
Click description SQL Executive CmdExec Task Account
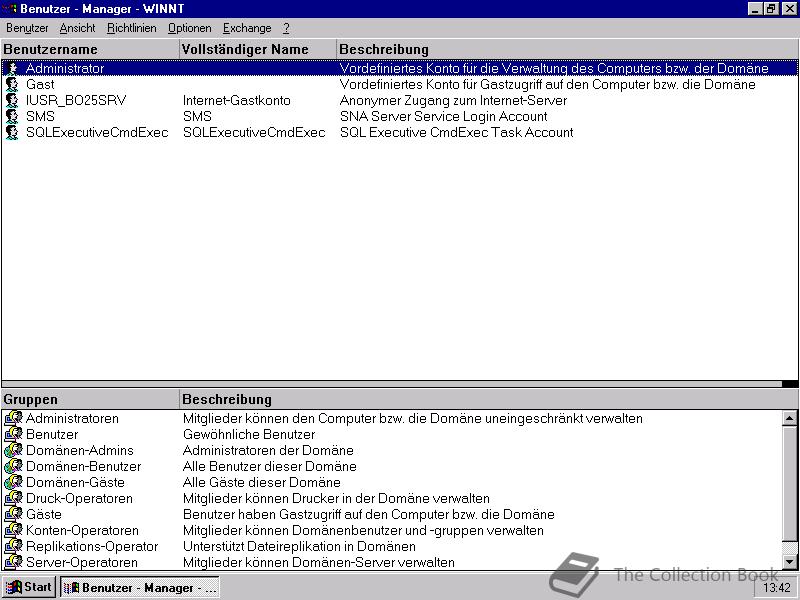[457, 133]
